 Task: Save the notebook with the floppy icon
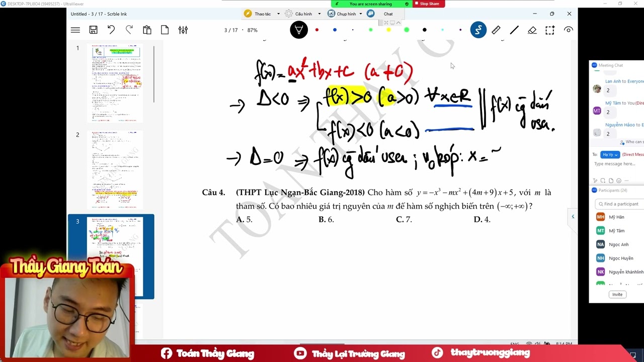93,30
